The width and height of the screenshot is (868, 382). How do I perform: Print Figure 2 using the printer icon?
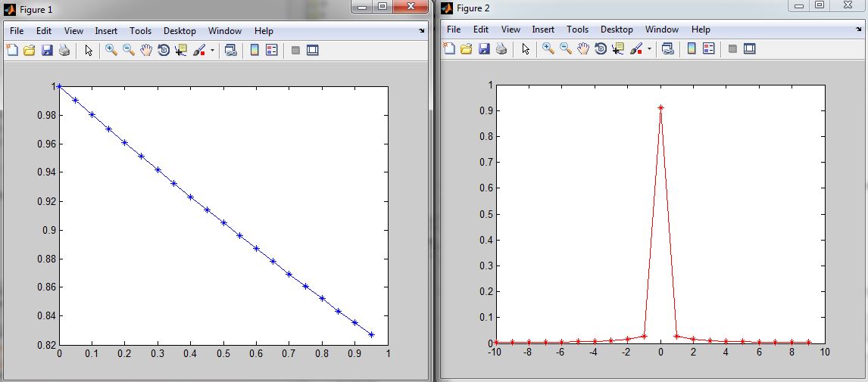[501, 49]
